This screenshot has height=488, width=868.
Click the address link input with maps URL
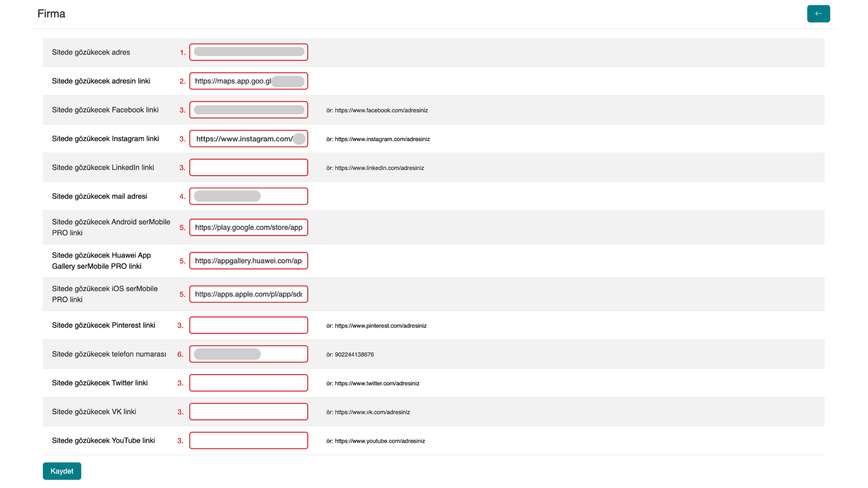pos(249,81)
